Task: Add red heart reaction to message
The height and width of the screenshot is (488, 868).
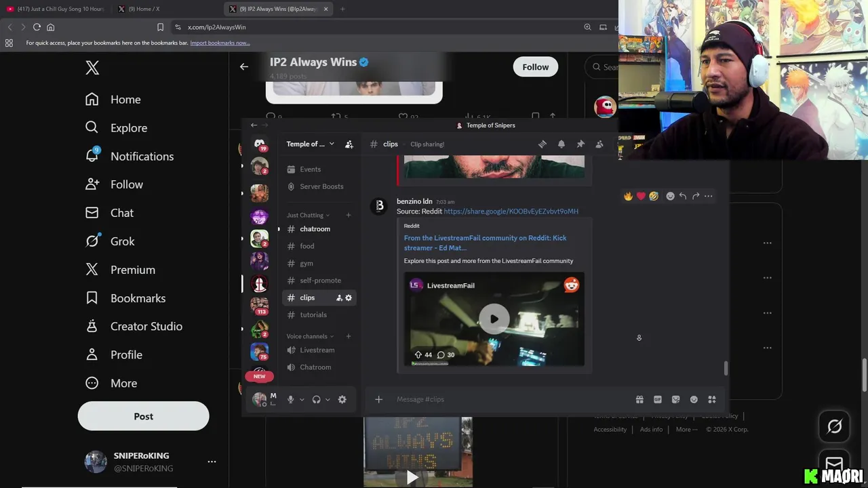Action: tap(641, 196)
